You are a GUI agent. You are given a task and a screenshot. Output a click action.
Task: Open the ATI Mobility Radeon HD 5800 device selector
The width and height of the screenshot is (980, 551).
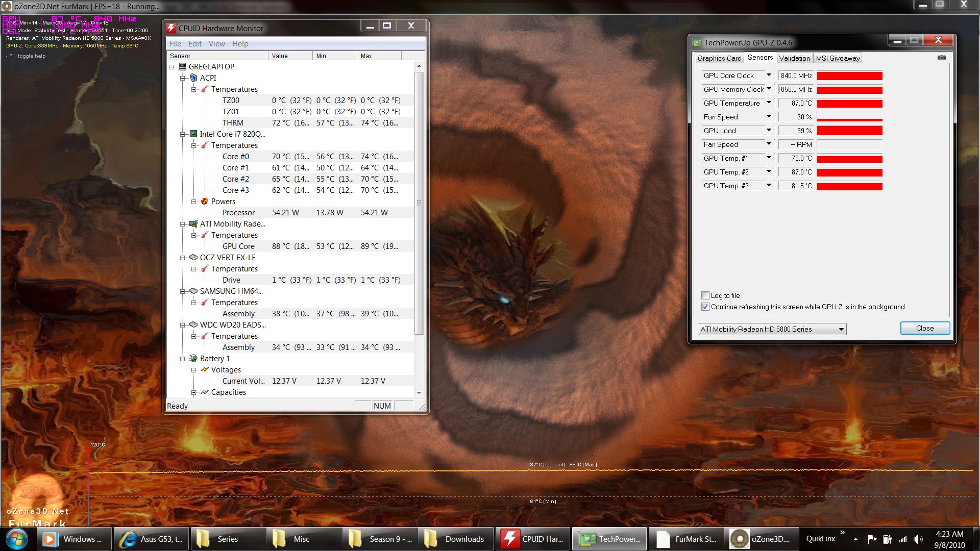point(772,329)
